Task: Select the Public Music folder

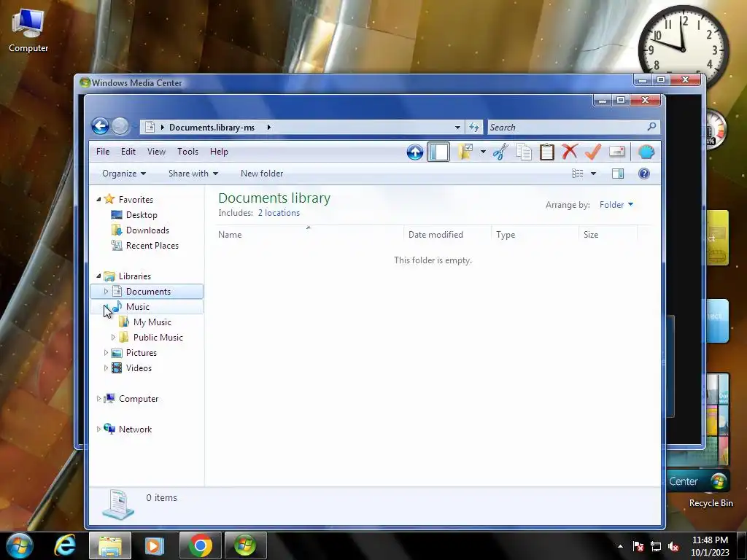Action: point(158,337)
